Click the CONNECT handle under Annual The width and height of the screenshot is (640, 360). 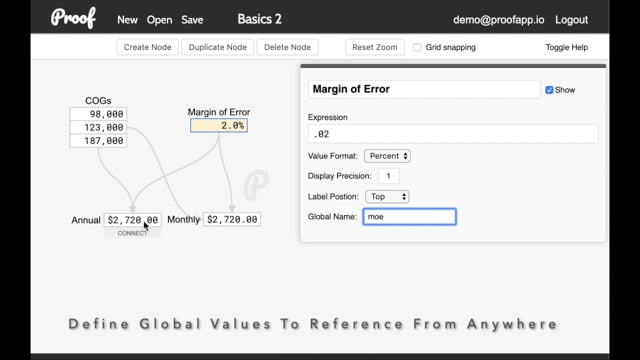132,233
